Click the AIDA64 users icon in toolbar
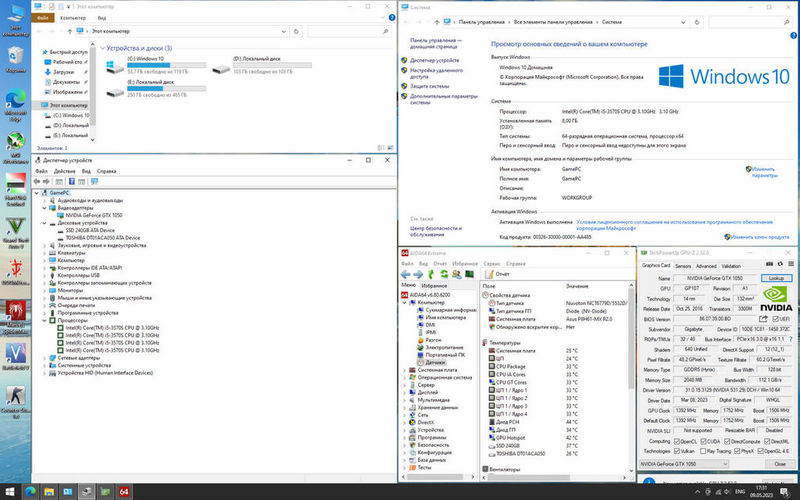The height and width of the screenshot is (500, 800). (x=457, y=274)
